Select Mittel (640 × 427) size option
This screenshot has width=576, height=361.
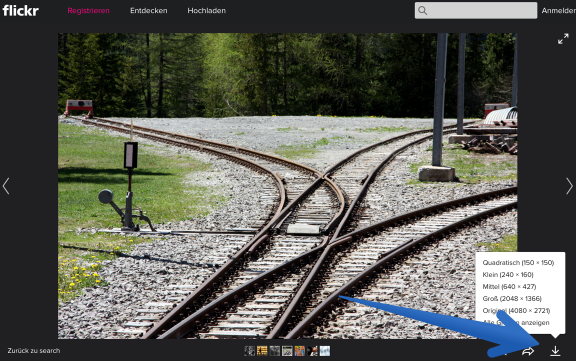[x=509, y=286]
